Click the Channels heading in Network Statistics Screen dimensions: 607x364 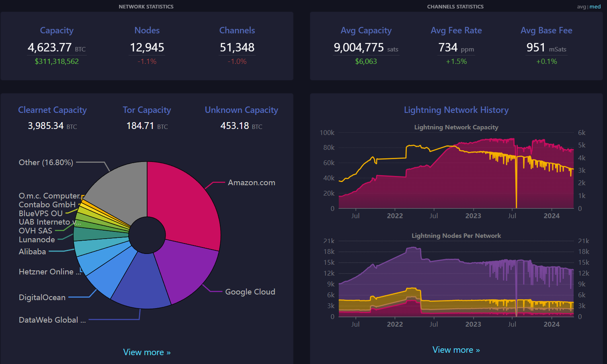click(x=237, y=31)
